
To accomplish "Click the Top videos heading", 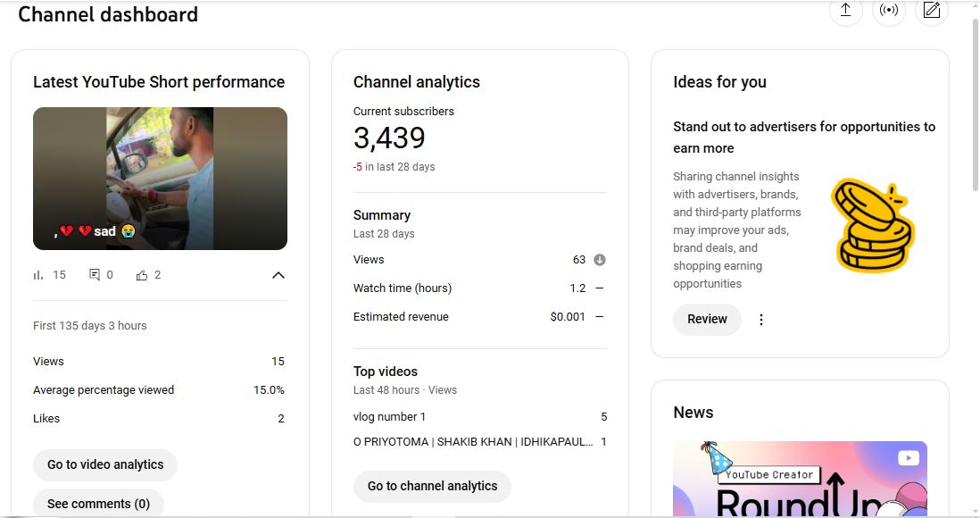I will click(385, 372).
